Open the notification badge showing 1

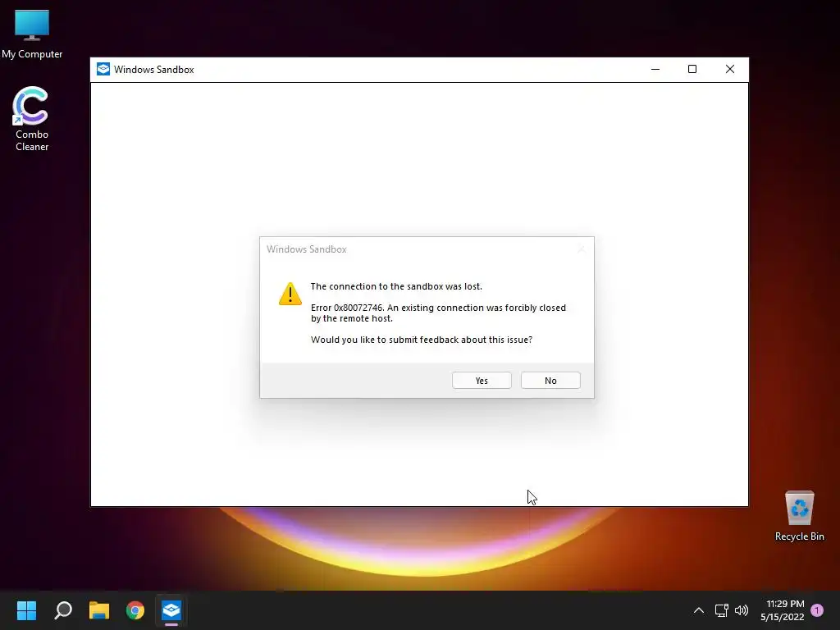[817, 610]
